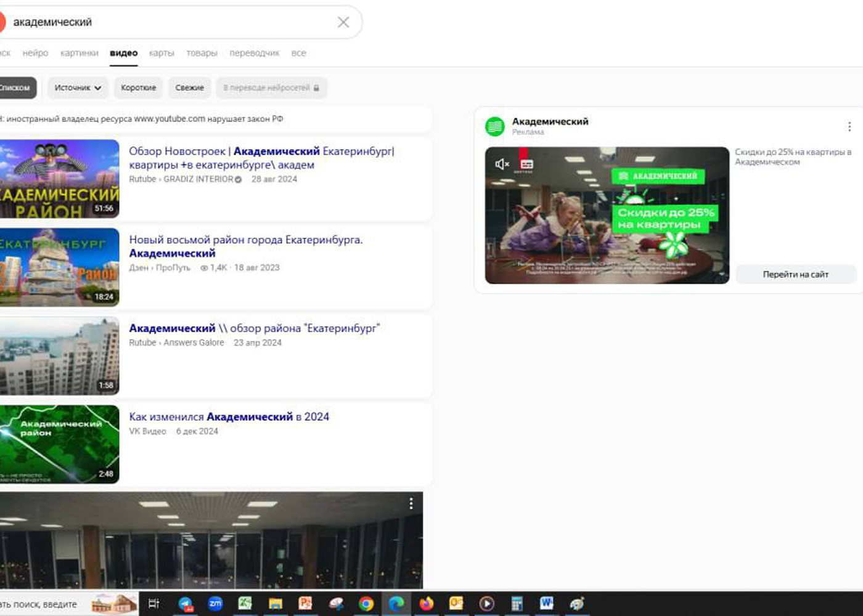Go to the 'карты' tab

coord(162,53)
